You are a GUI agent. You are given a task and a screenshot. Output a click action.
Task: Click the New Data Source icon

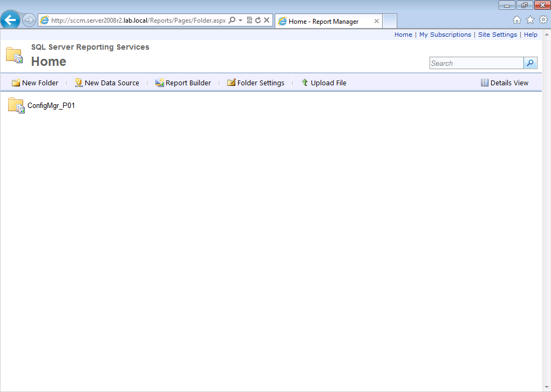pos(79,83)
